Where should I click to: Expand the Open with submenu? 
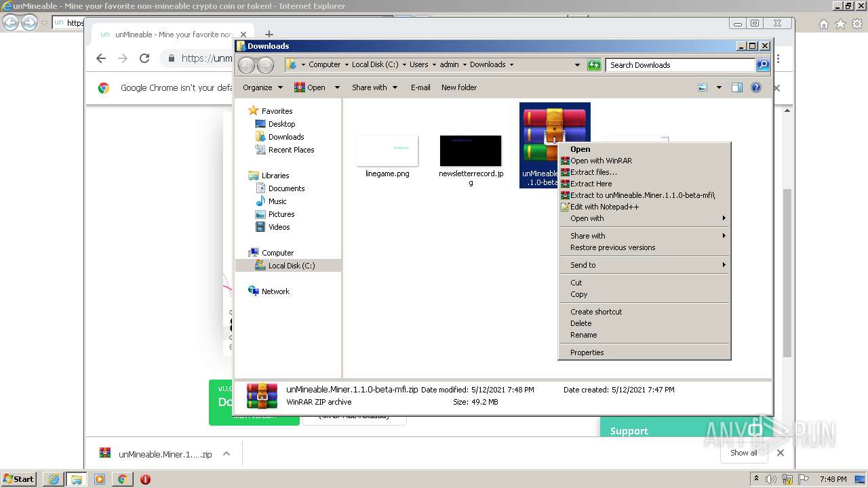(x=644, y=218)
